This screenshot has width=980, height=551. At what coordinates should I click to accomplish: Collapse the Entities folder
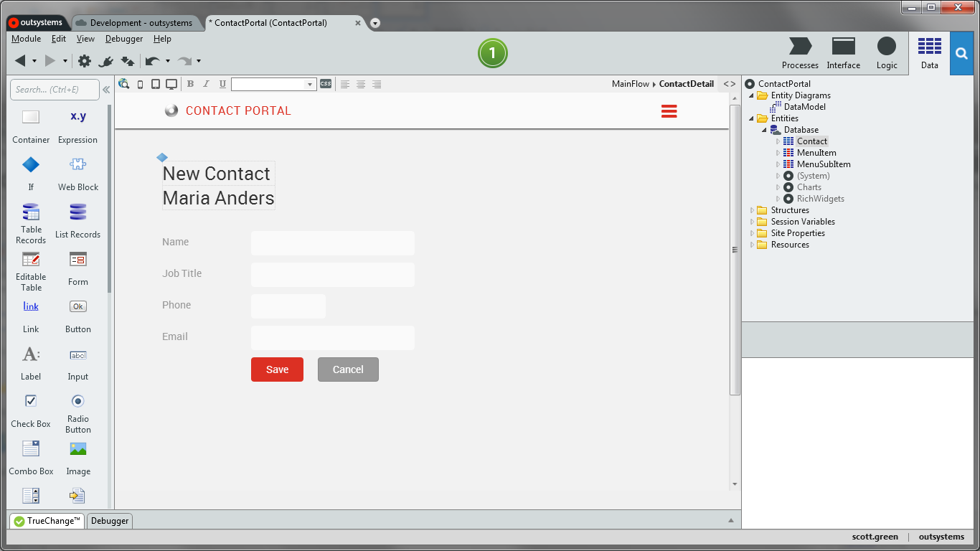click(x=752, y=118)
